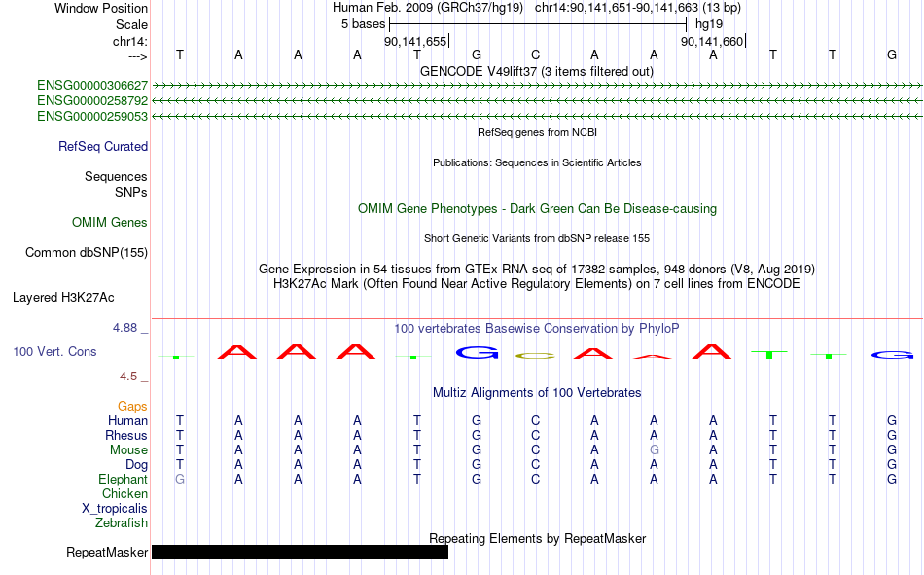This screenshot has height=575, width=924.
Task: Select the RefSeq Curated track label
Action: click(103, 146)
